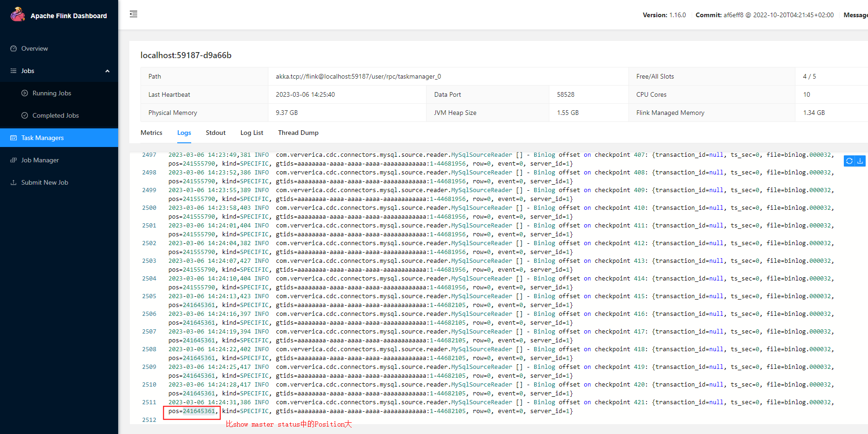Click the Completed Jobs check-circle icon
This screenshot has height=434, width=868.
(x=25, y=115)
